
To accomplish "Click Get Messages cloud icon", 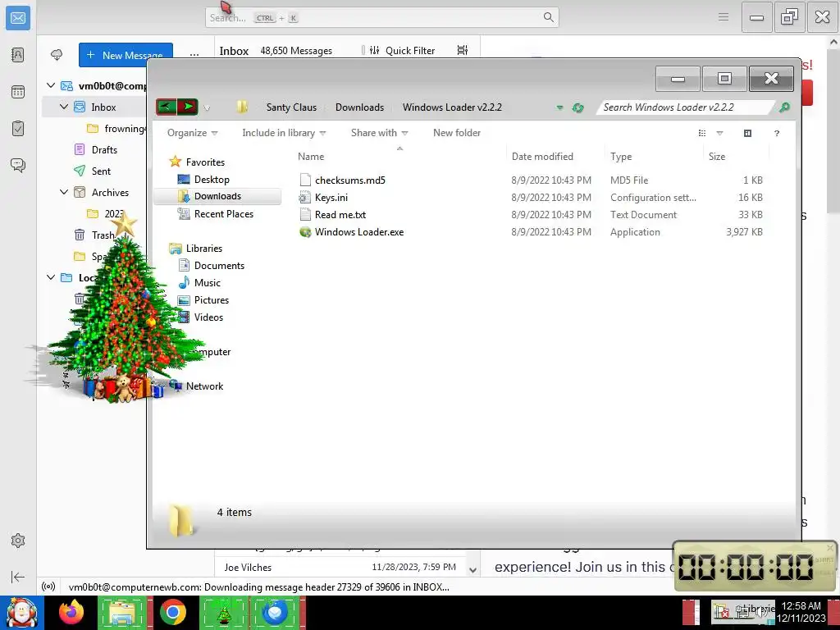I will point(57,55).
